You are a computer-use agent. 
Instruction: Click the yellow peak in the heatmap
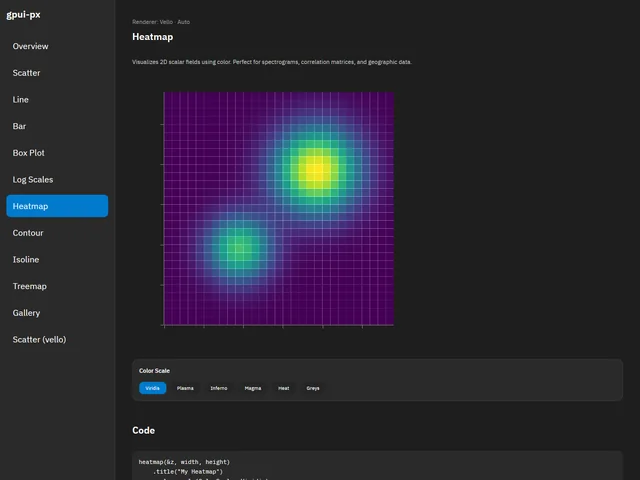coord(316,169)
